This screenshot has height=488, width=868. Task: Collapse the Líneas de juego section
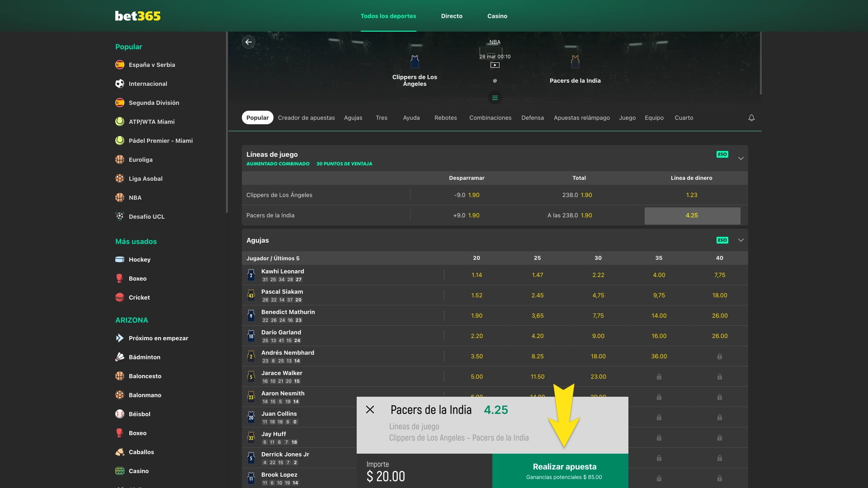coord(741,158)
